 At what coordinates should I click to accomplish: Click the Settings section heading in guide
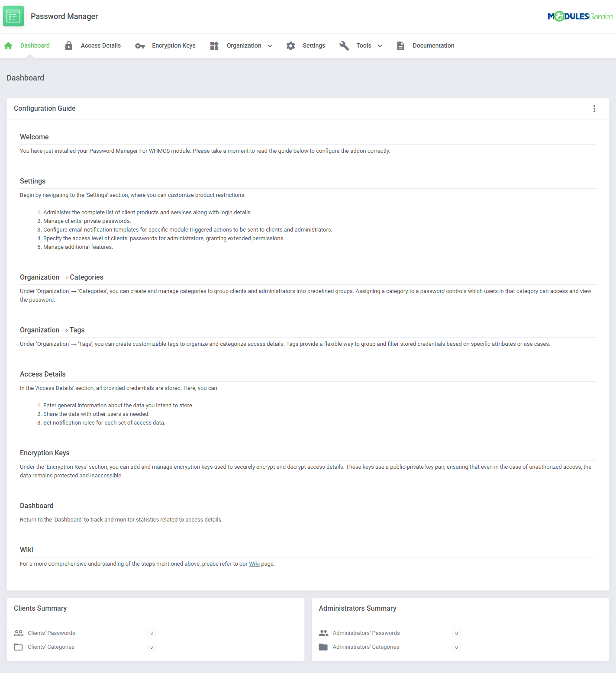coord(32,181)
